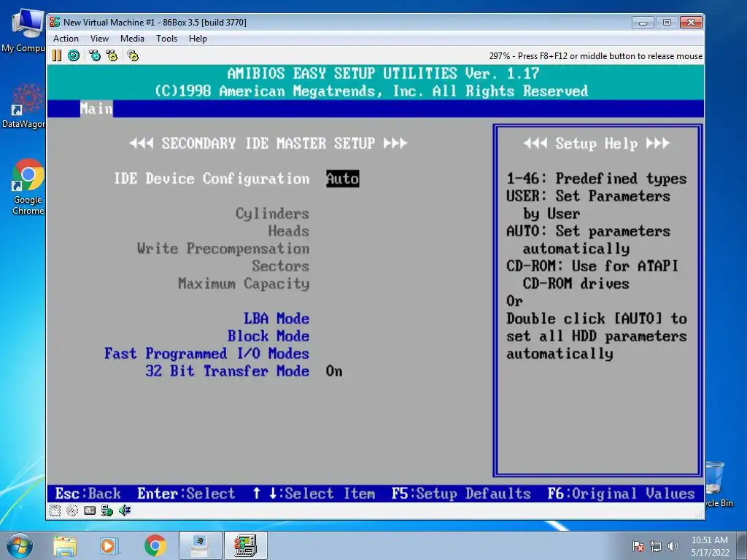Select the Auto value for IDE Device Configuration
This screenshot has height=560, width=747.
coord(343,179)
